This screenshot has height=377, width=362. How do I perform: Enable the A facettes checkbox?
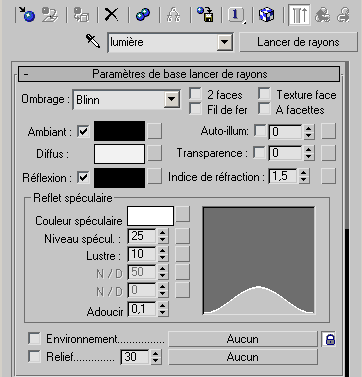point(264,109)
